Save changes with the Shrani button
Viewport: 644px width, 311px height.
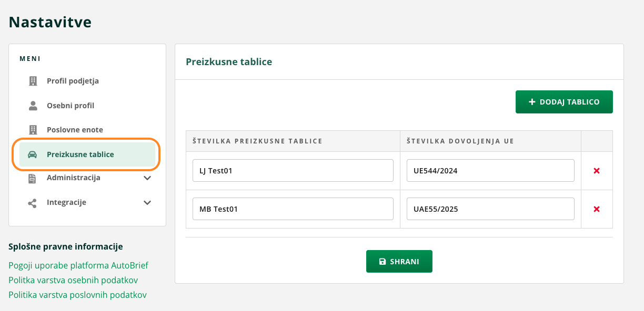(x=399, y=262)
